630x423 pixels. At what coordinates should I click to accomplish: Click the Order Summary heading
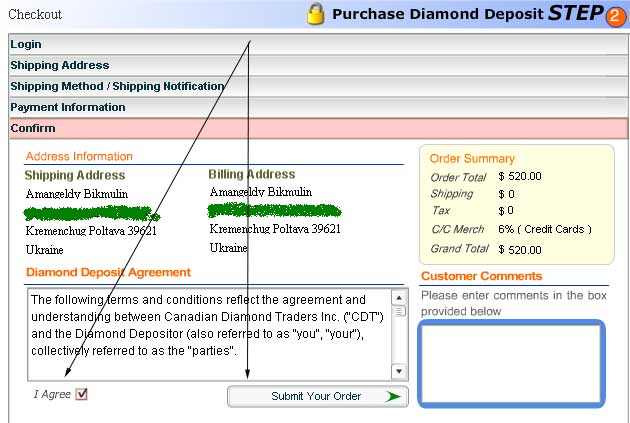[x=472, y=158]
